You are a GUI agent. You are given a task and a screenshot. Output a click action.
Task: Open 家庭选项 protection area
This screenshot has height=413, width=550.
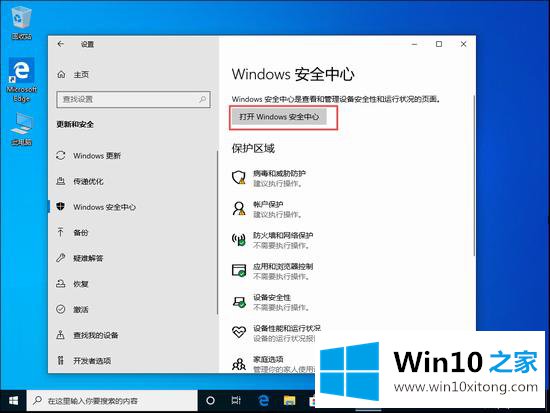[273, 364]
